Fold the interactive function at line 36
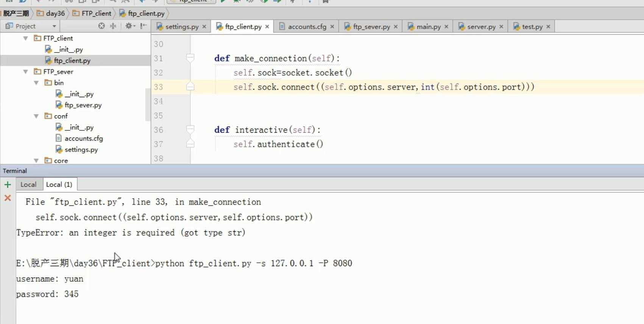Image resolution: width=644 pixels, height=324 pixels. [x=190, y=130]
